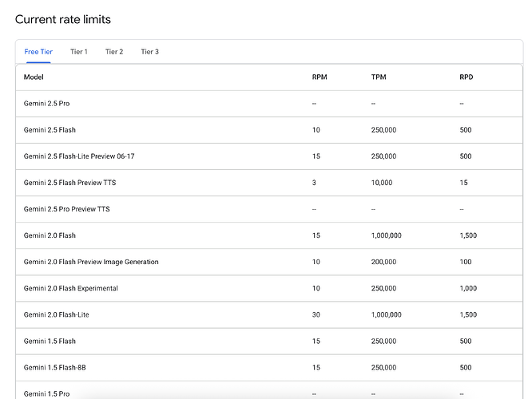The width and height of the screenshot is (532, 399).
Task: Select the Gemini 2.0 Flash-Lite model name
Action: [57, 315]
